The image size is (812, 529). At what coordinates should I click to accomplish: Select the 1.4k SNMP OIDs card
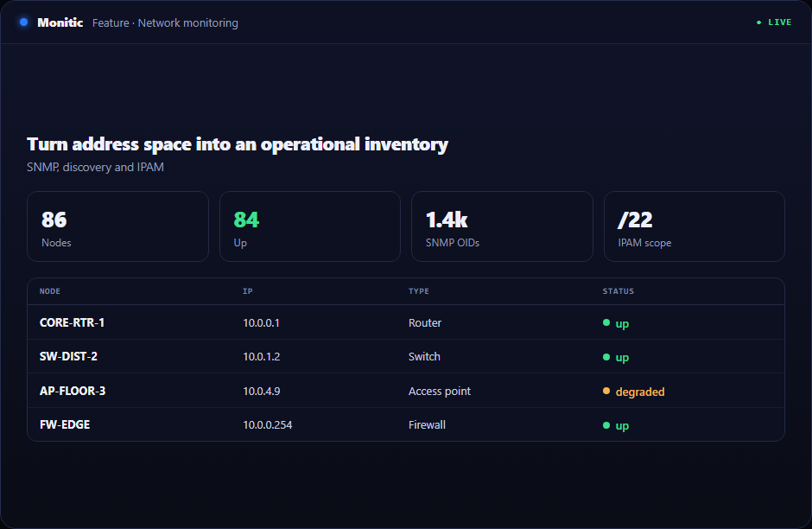click(x=502, y=226)
